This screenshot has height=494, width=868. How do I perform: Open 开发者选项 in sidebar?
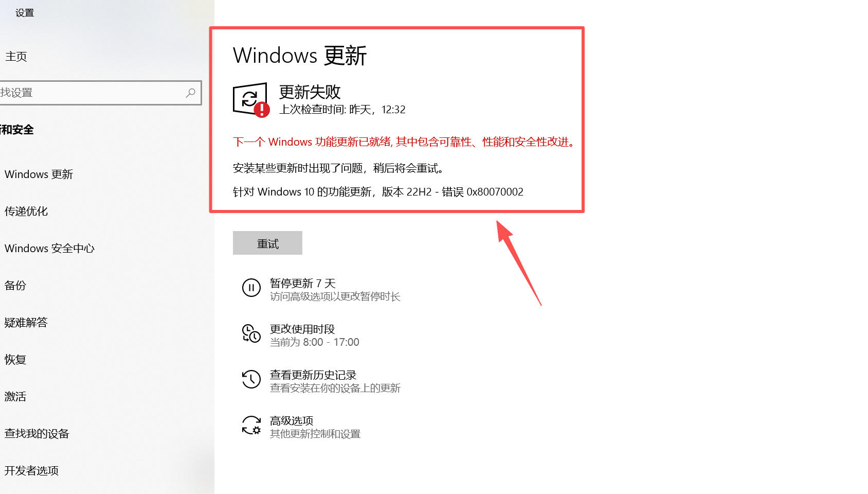pyautogui.click(x=32, y=471)
